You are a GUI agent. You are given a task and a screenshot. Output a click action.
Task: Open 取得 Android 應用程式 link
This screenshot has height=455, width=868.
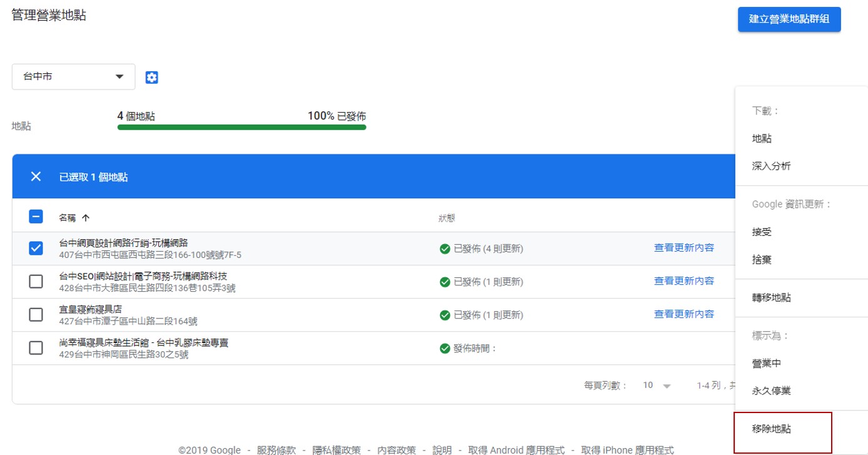coord(516,450)
